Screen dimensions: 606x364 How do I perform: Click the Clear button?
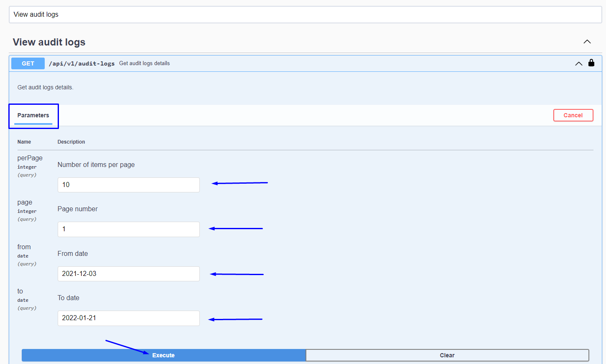[x=447, y=355]
